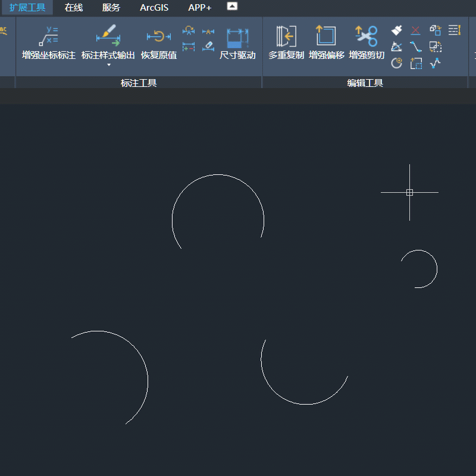Viewport: 476px width, 476px height.
Task: Open the 服务 tab
Action: click(x=111, y=8)
